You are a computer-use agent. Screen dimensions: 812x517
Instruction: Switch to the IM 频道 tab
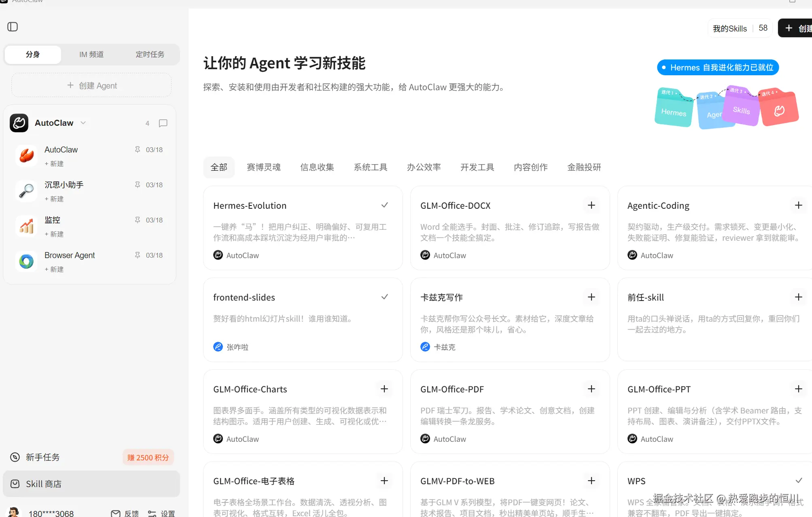(91, 54)
